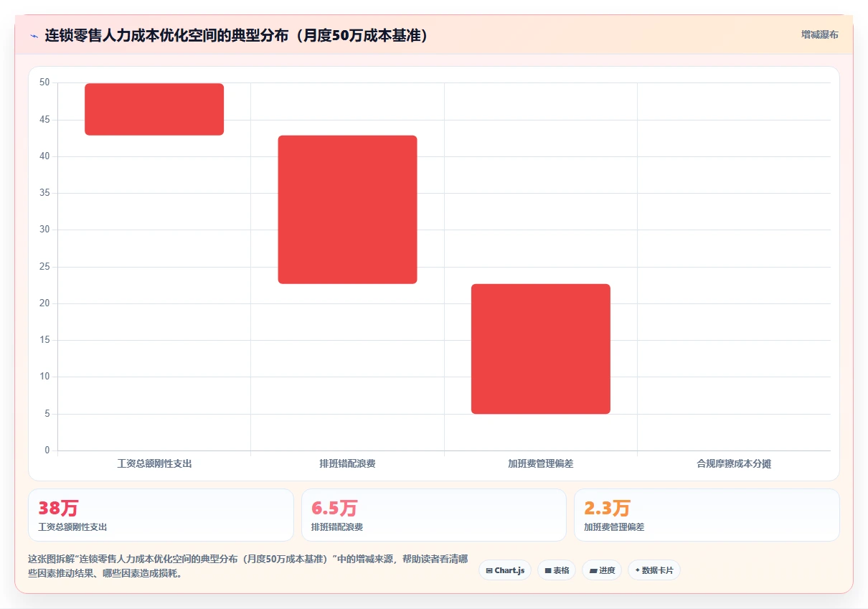Click the chart title 连锁零售人力成本优化空间的典型分布

[237, 35]
